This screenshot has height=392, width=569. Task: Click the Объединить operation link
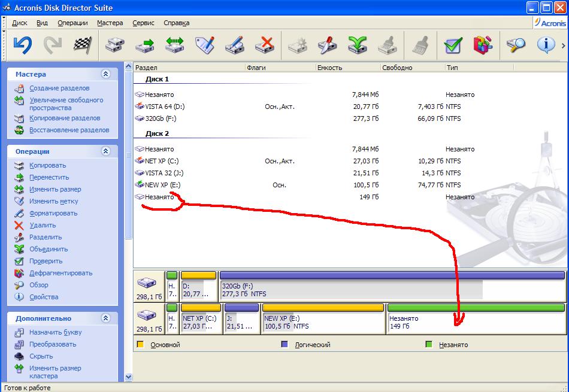point(49,249)
